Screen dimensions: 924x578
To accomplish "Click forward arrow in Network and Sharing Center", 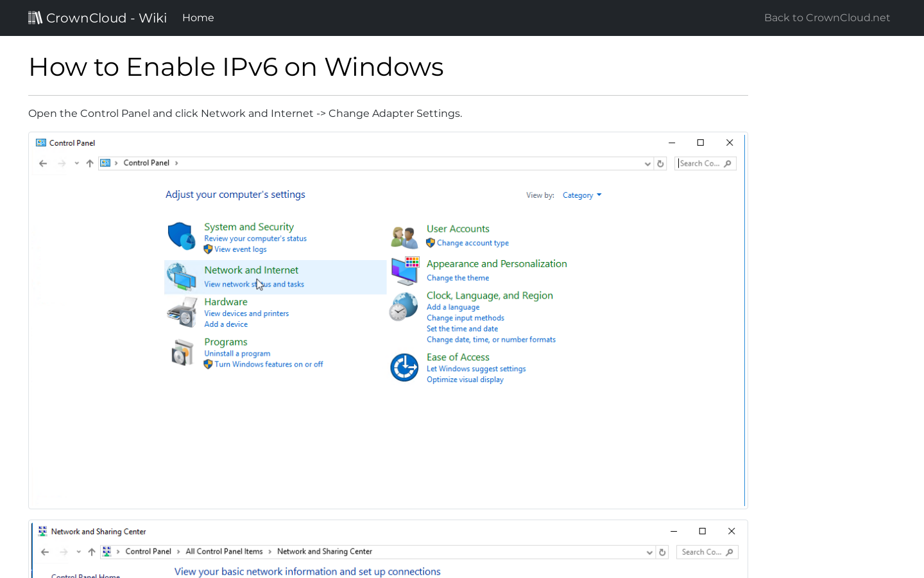I will click(64, 552).
